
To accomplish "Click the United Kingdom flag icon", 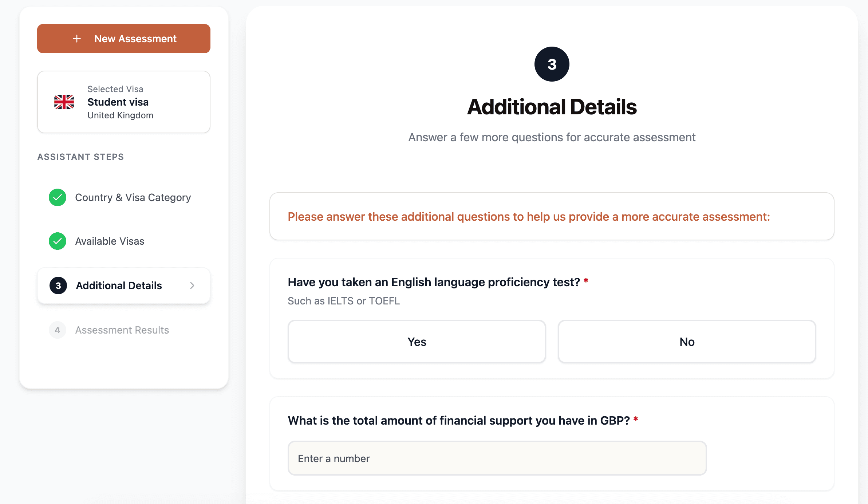I will [64, 102].
